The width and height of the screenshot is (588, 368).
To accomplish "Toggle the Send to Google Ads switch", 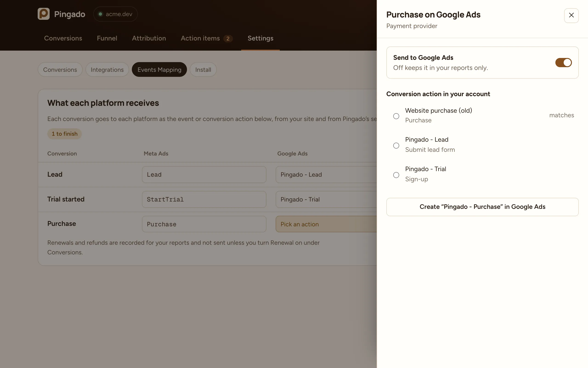I will 563,63.
